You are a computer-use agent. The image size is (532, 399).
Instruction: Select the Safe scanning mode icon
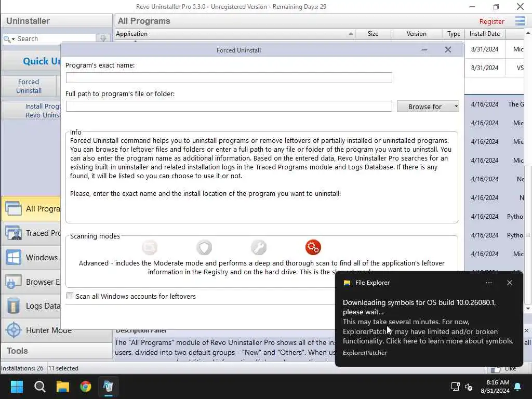tap(150, 247)
